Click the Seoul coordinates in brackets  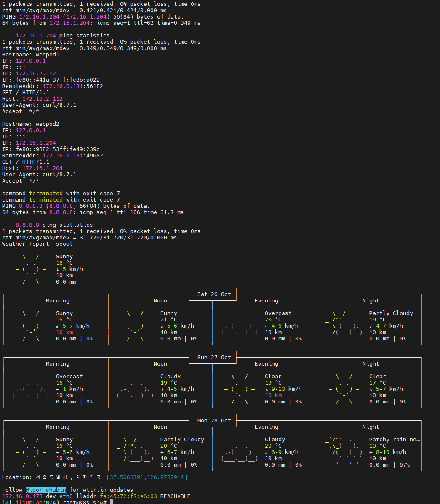(147, 477)
